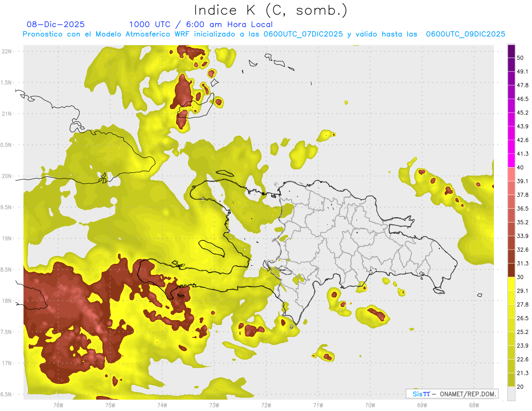The width and height of the screenshot is (532, 411).
Task: Click the '20' color scale value
Action: tap(520, 387)
